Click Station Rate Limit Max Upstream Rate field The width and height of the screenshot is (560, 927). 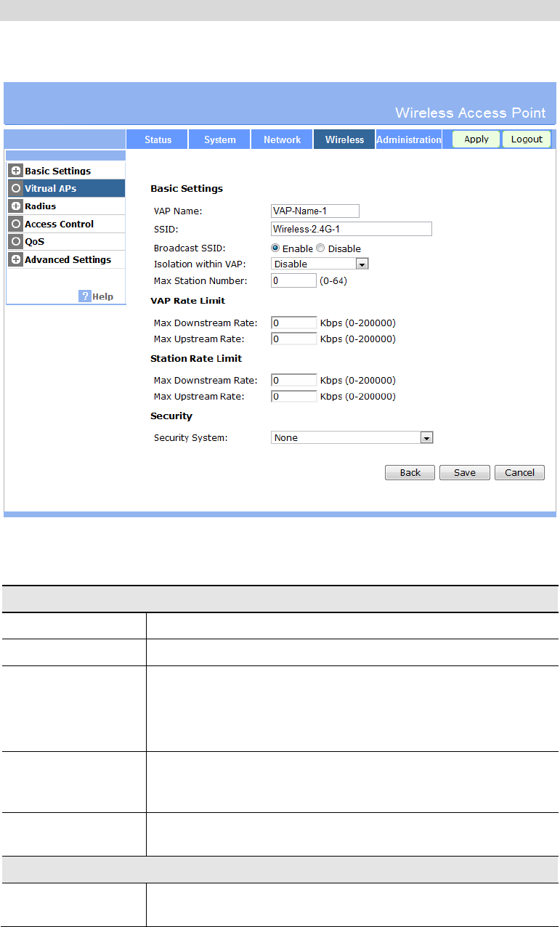293,396
